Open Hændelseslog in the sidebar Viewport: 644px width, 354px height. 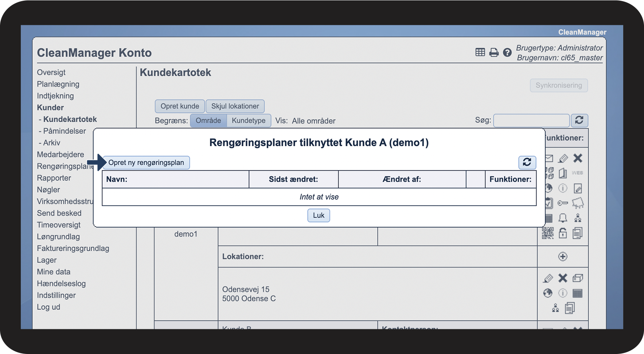click(x=61, y=283)
